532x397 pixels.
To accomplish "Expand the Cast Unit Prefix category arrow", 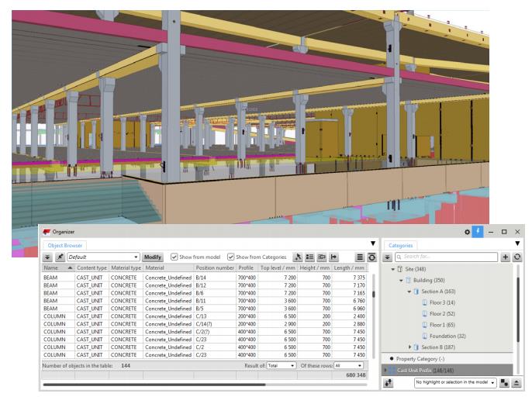I will point(385,370).
